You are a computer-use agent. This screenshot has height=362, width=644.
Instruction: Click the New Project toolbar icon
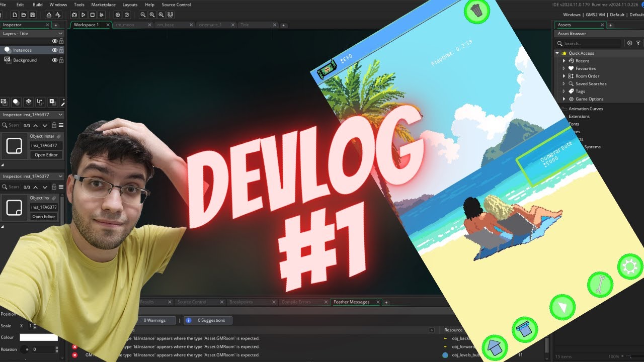pos(16,15)
